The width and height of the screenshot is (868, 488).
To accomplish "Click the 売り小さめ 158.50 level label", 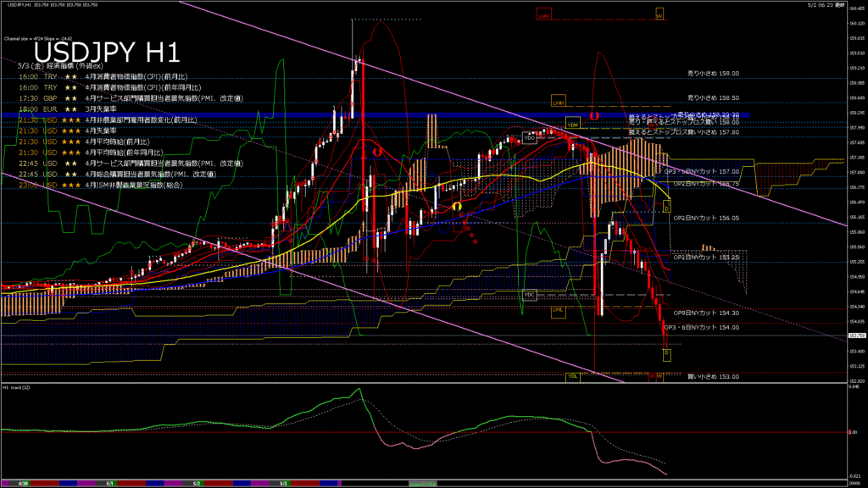I will (713, 97).
